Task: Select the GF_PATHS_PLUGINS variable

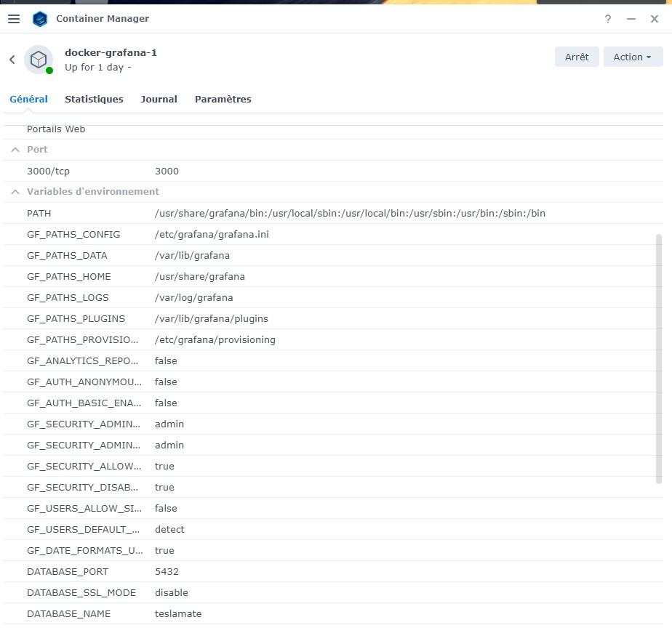Action: tap(76, 318)
